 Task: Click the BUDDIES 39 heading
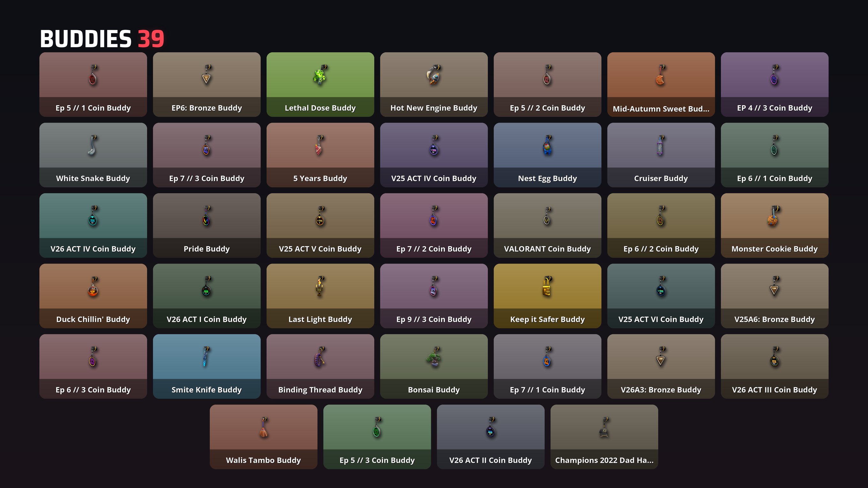coord(102,38)
